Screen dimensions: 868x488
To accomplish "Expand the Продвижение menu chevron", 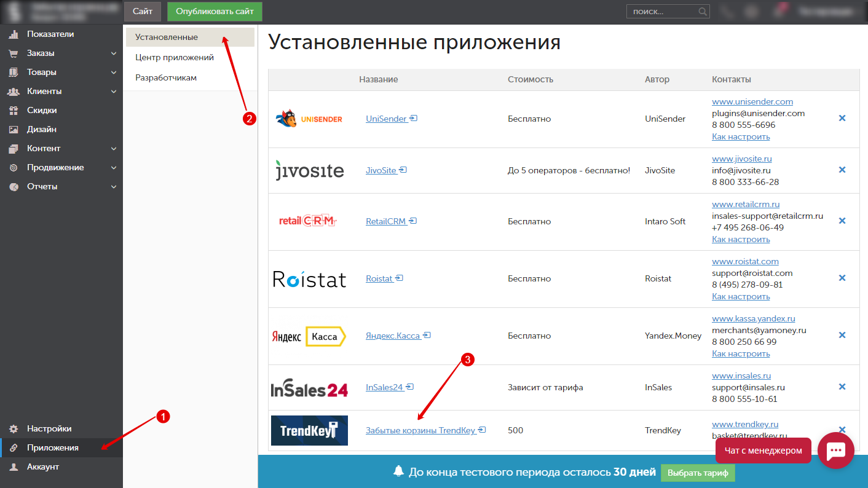I will point(114,168).
